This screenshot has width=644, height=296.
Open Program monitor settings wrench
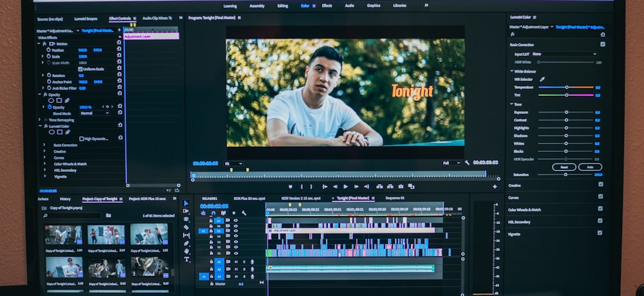(467, 163)
